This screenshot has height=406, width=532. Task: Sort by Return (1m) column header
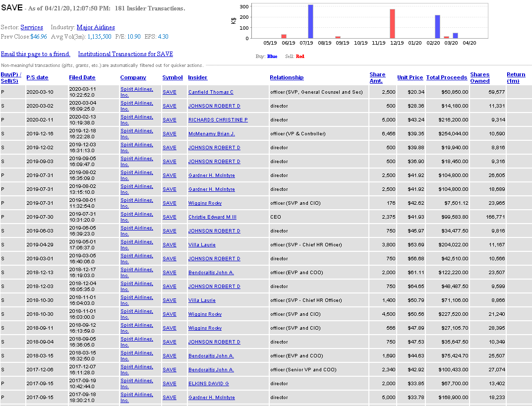click(516, 78)
